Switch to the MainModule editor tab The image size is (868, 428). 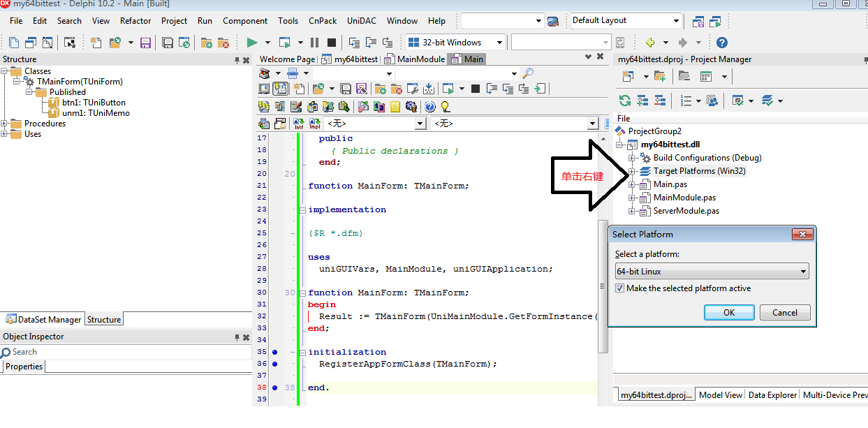coord(414,59)
